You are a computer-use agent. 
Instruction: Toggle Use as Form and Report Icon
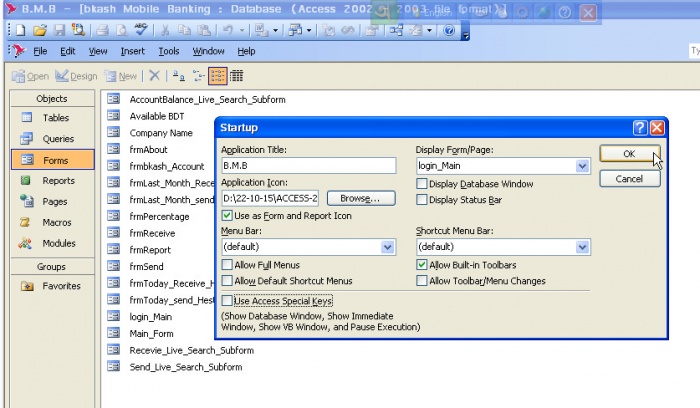(x=227, y=216)
